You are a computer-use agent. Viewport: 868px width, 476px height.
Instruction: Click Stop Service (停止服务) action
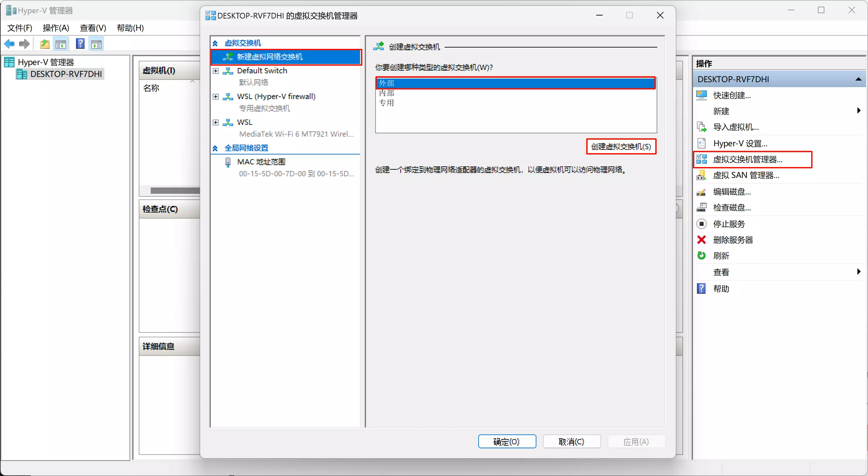click(x=729, y=224)
